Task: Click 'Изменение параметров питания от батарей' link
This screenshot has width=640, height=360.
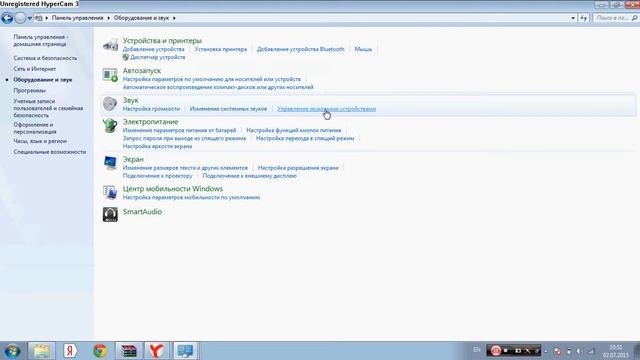Action: [179, 130]
